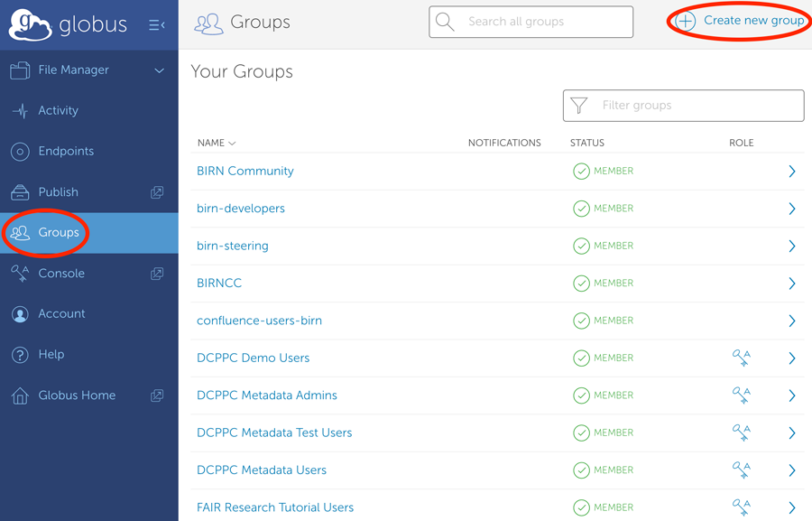
Task: Click the STATUS column header
Action: (x=587, y=143)
